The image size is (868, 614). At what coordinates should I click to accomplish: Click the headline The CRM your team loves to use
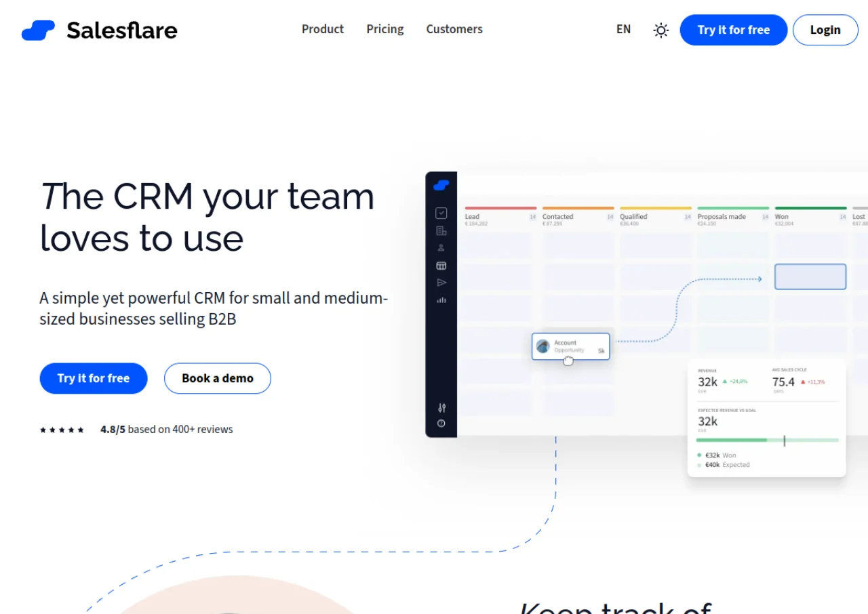pos(207,217)
